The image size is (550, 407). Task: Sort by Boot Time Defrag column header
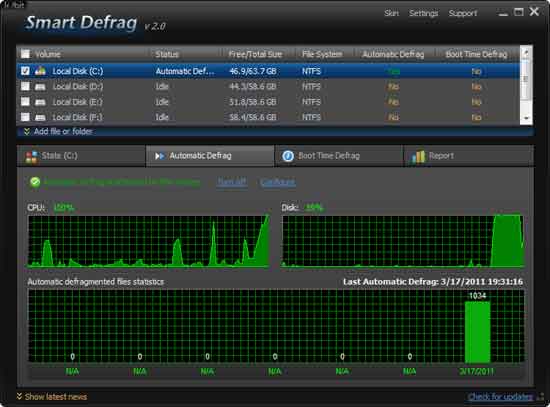(x=476, y=54)
